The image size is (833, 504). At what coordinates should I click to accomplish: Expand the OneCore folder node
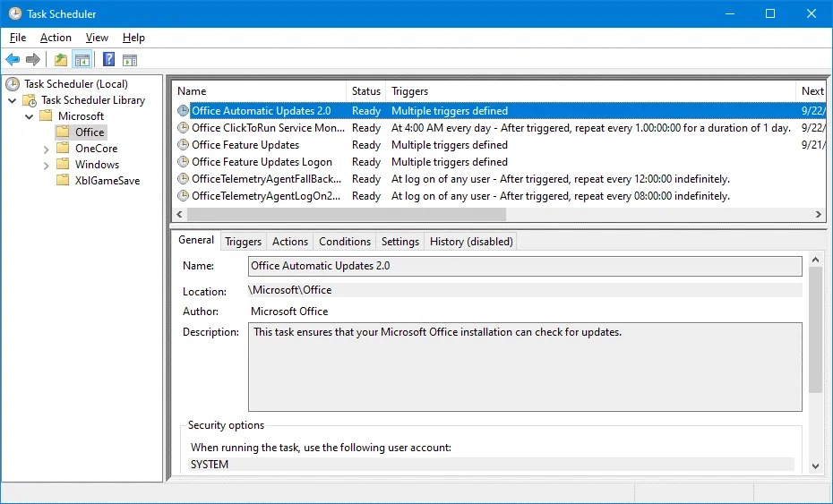tap(47, 149)
